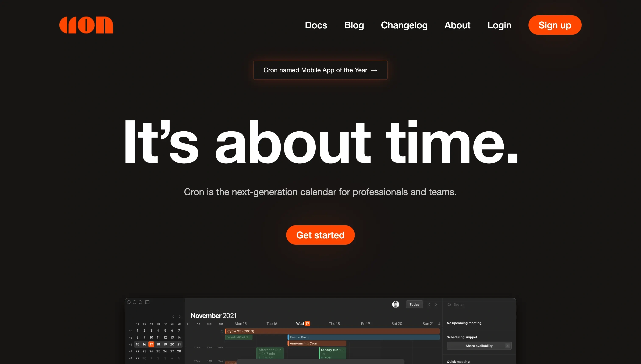641x364 pixels.
Task: Click the Mobile App of the Year announcement link
Action: (320, 70)
